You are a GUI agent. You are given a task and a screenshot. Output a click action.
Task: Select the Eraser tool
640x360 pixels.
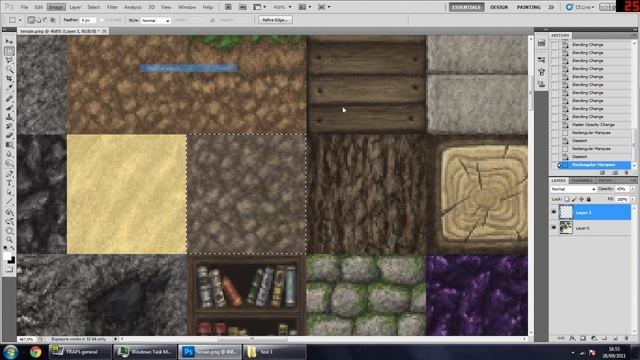(x=9, y=135)
